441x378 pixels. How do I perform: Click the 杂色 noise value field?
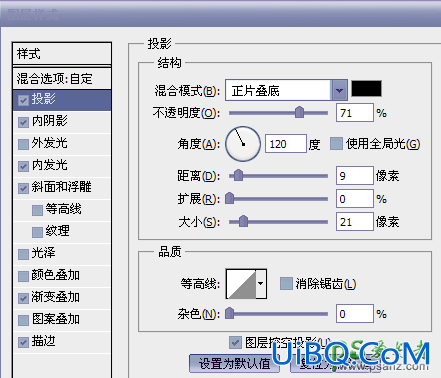(x=355, y=313)
